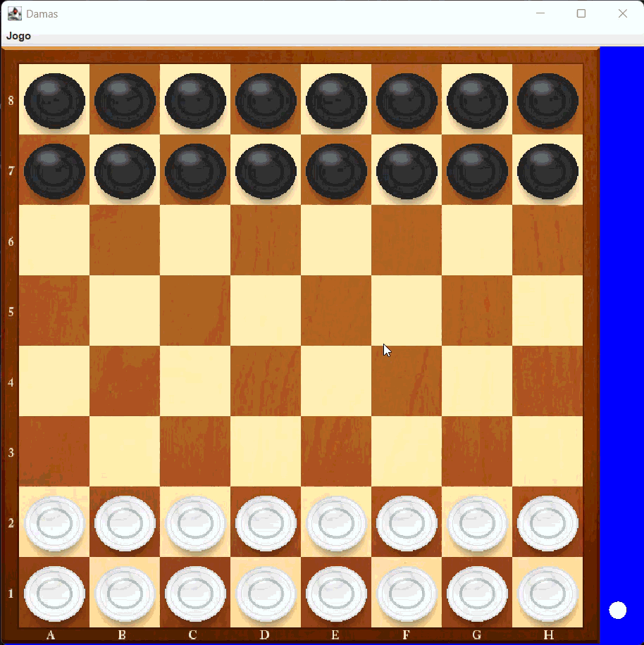Screen dimensions: 644x645
Task: Select the black piece on A8
Action: tap(54, 100)
